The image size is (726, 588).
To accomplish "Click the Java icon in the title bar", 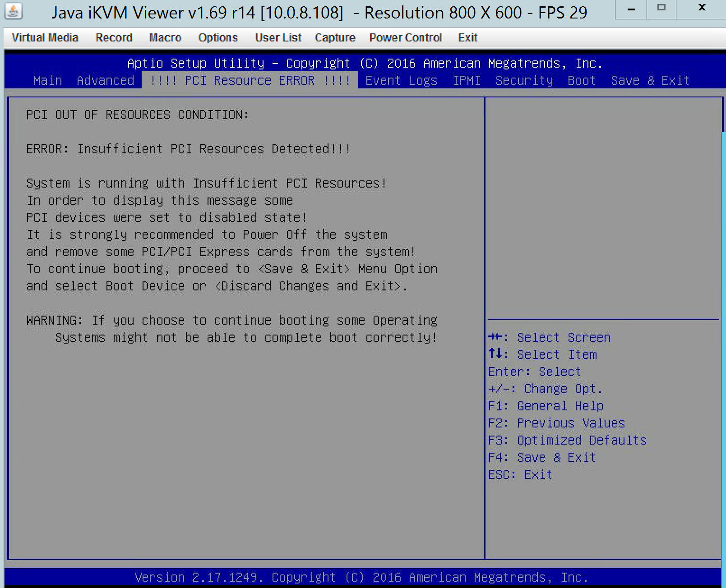I will coord(13,11).
